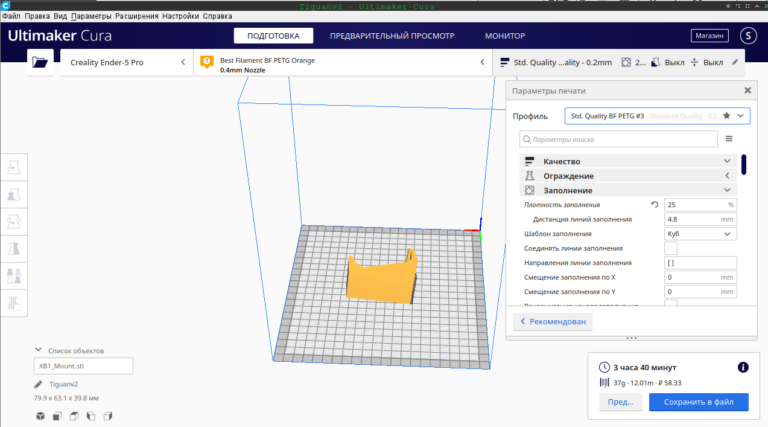This screenshot has width=768, height=427.
Task: Switch to ПОДГОТОВКА tab
Action: point(273,36)
